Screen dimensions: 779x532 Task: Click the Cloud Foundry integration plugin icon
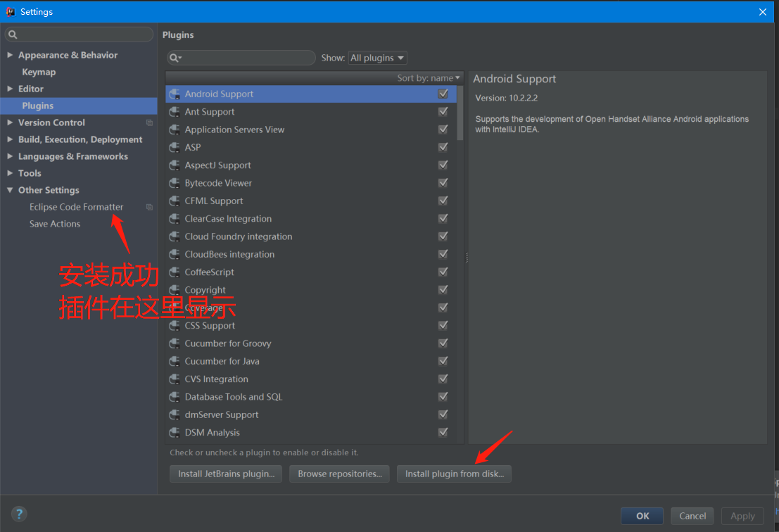tap(174, 236)
